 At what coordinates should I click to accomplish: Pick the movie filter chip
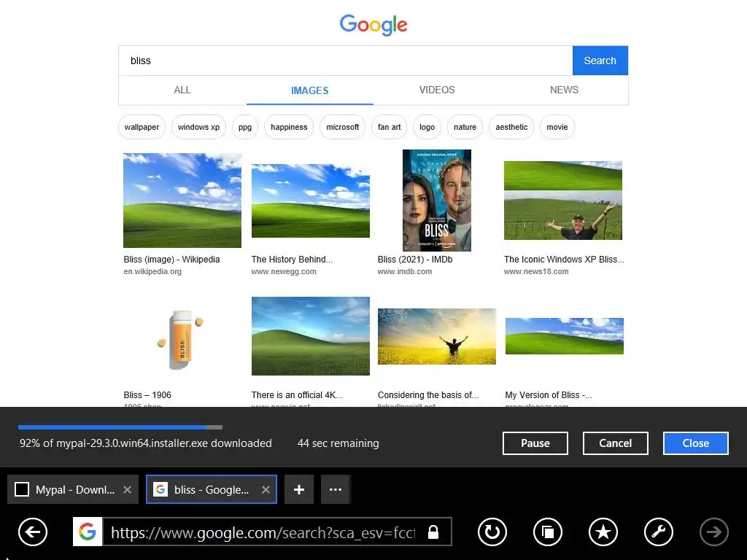tap(557, 127)
